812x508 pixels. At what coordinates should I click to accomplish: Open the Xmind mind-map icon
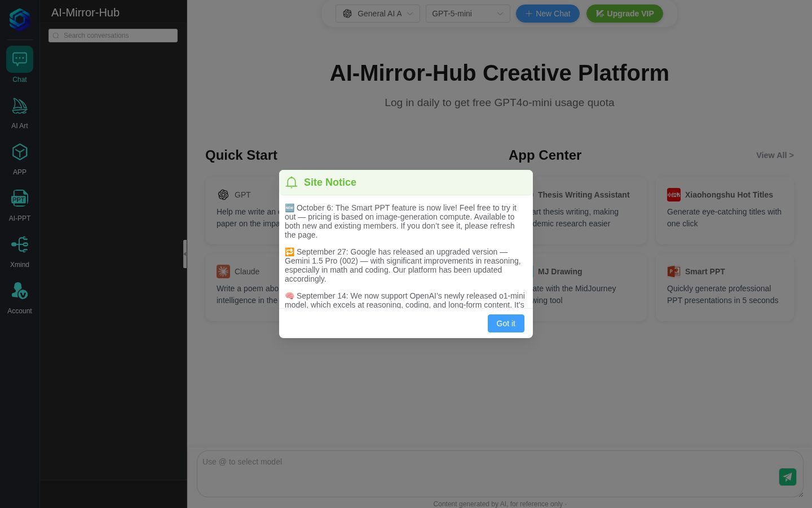[x=20, y=245]
